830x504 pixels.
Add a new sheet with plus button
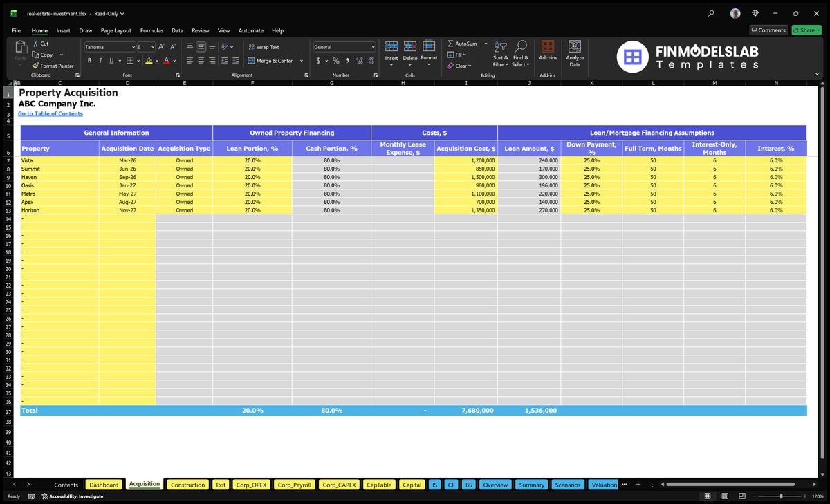click(x=638, y=485)
